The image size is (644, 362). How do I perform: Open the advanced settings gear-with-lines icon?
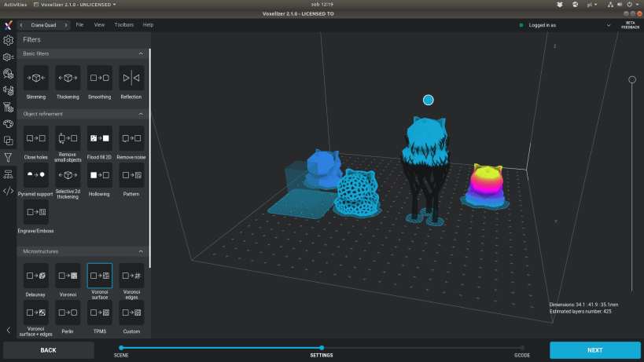[8, 57]
